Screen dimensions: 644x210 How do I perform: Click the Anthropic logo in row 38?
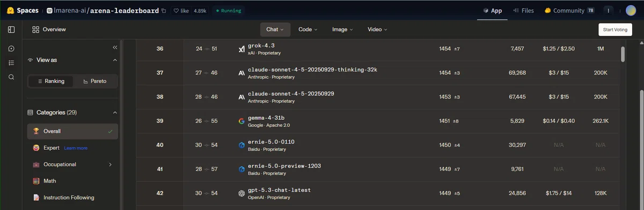(241, 97)
